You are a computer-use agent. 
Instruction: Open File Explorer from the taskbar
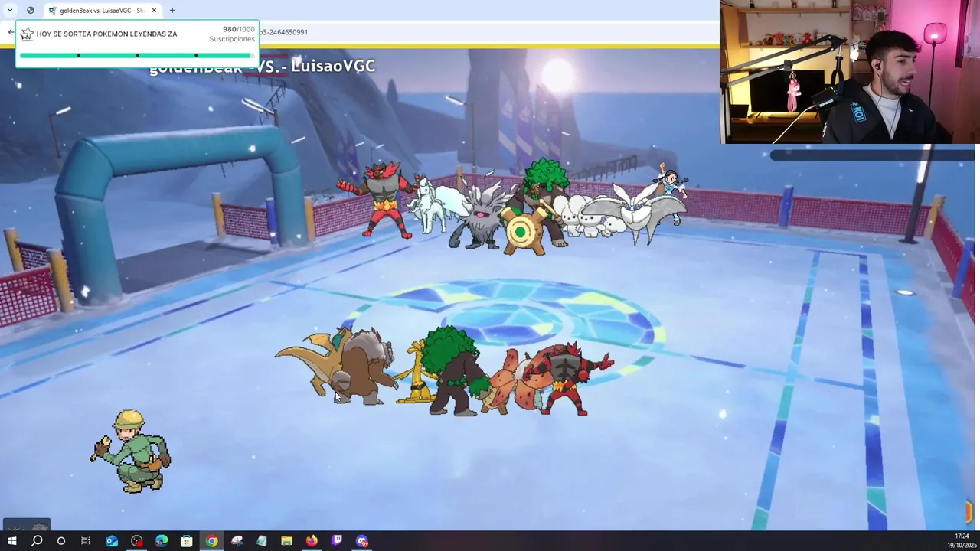[x=286, y=541]
